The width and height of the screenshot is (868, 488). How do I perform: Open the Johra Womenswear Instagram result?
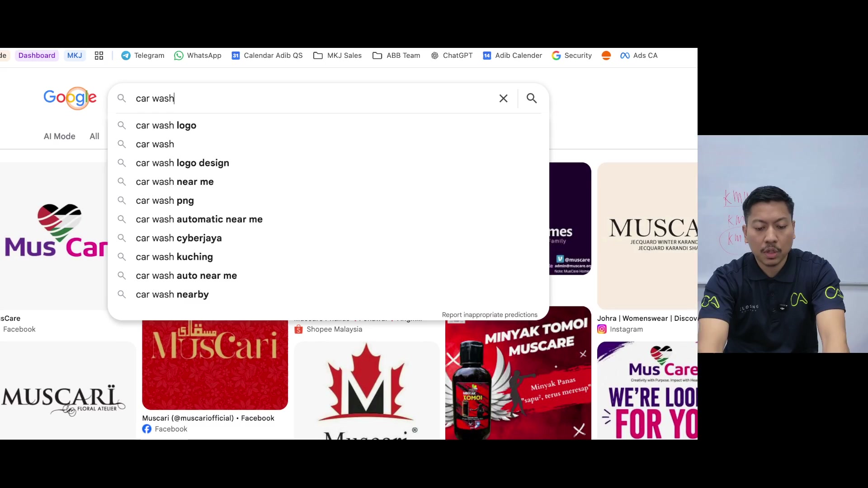[x=647, y=319]
